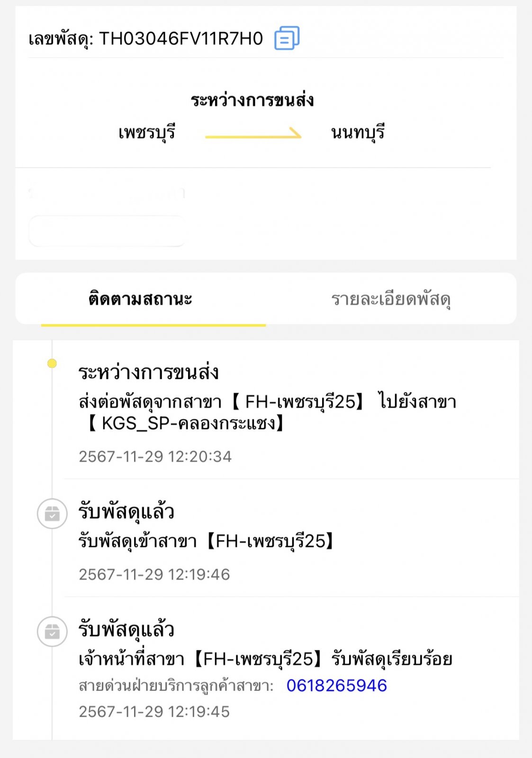
Task: Click the timestamp 2567-11-29 12:19:45
Action: [154, 712]
